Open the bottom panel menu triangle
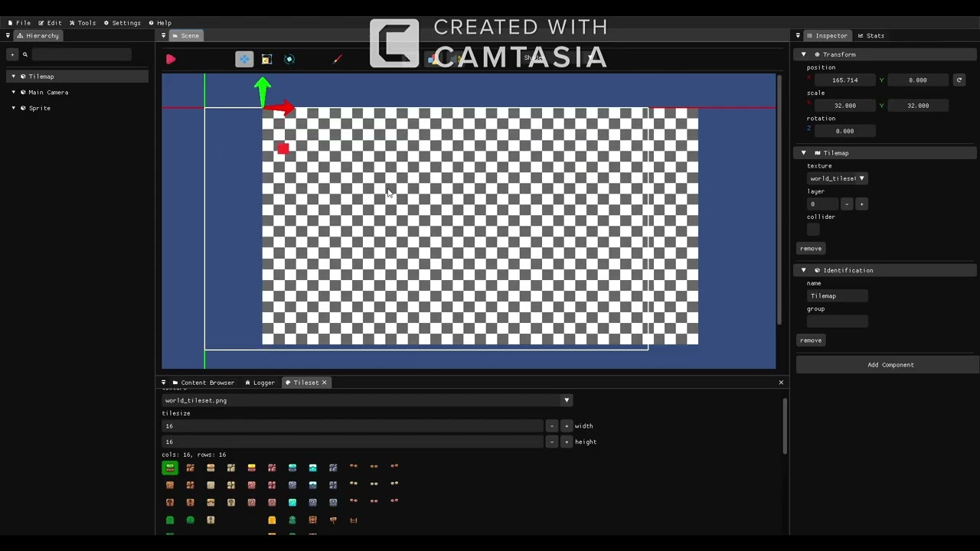Image resolution: width=980 pixels, height=551 pixels. pyautogui.click(x=163, y=383)
